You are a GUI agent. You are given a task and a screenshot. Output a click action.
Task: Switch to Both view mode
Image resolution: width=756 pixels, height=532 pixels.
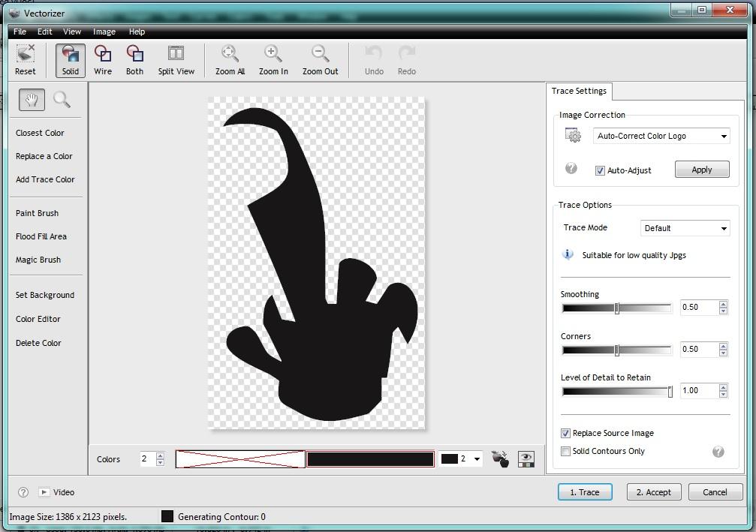pyautogui.click(x=134, y=60)
